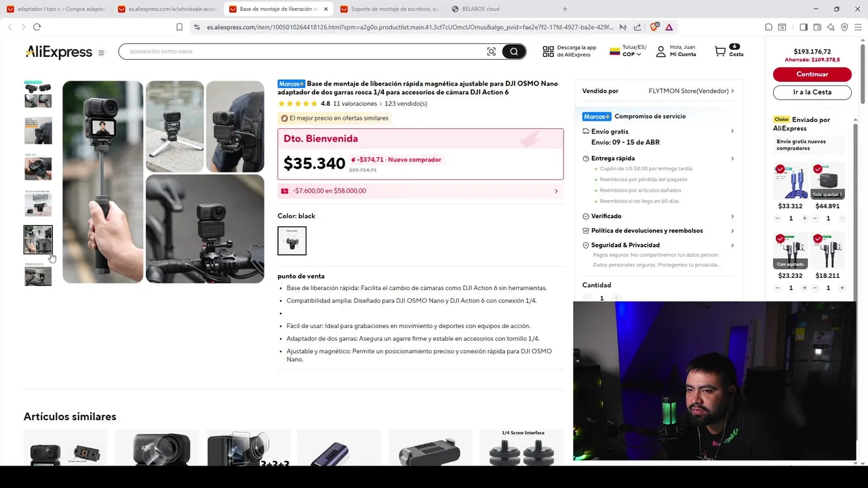Viewport: 868px width, 488px height.
Task: Open the Cesta shopping cart icon
Action: 720,51
